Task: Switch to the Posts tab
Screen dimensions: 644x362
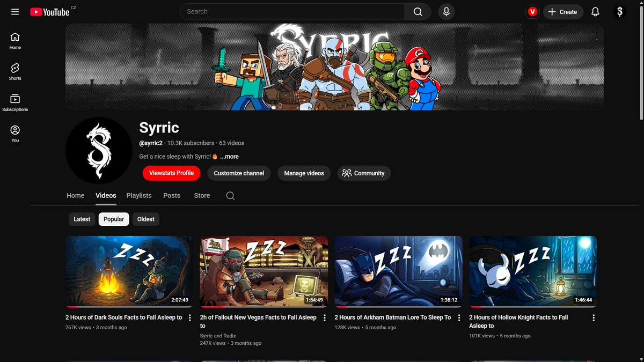Action: coord(172,196)
